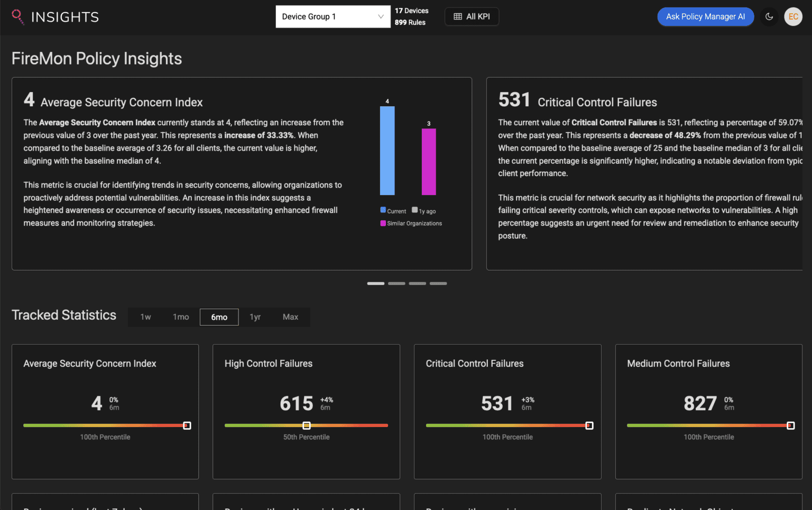The image size is (812, 510).
Task: Select the 1w tracked statistics range
Action: tap(145, 317)
